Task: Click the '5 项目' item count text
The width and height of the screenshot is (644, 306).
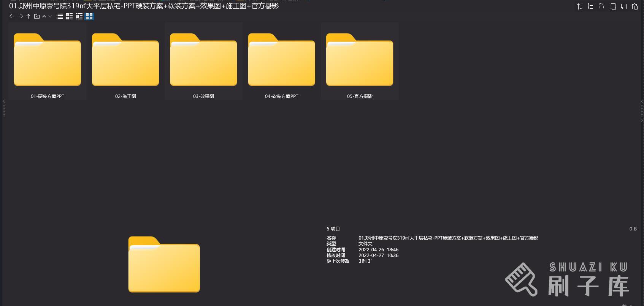Action: pos(333,229)
